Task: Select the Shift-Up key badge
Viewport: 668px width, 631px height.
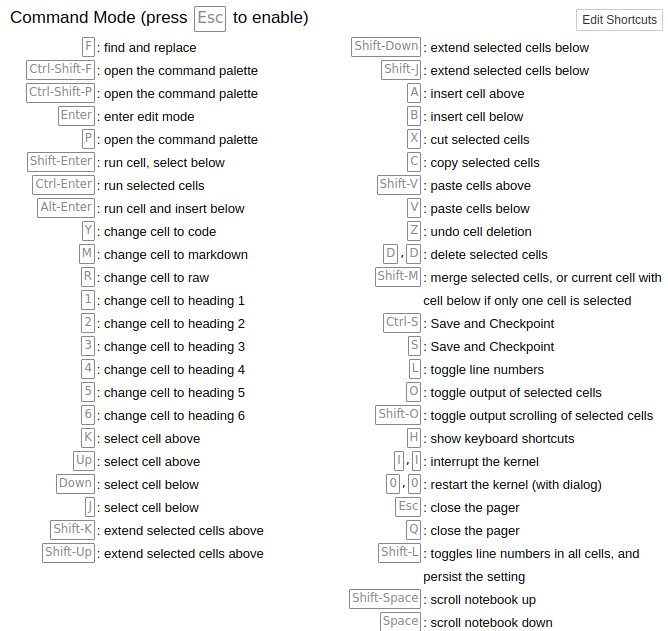Action: [x=69, y=553]
